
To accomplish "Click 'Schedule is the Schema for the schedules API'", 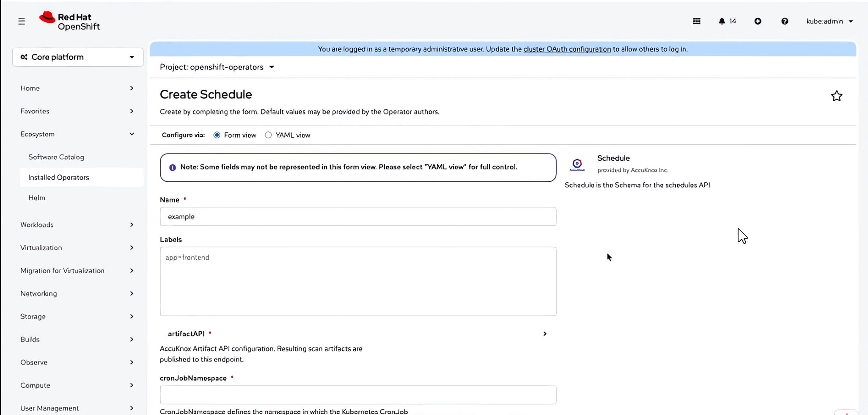I will click(637, 185).
